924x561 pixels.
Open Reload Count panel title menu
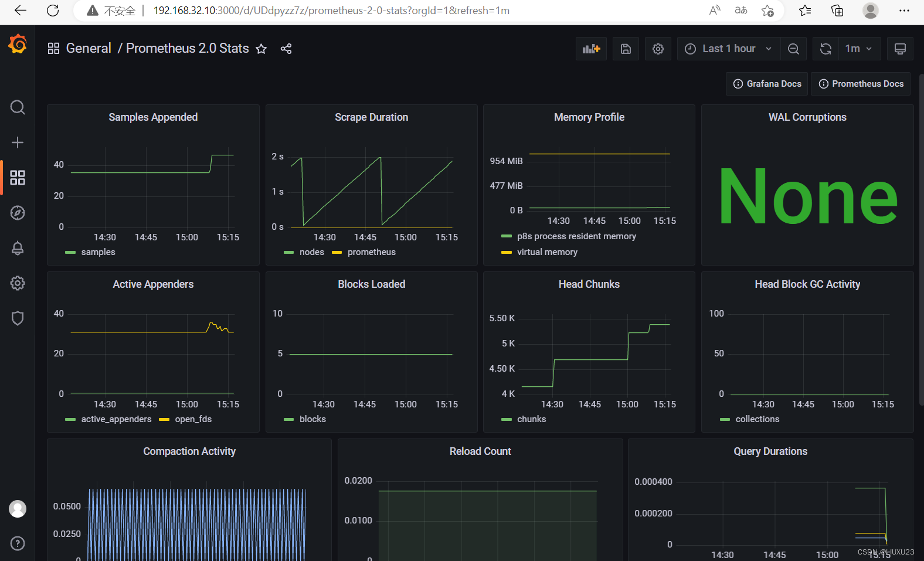tap(480, 451)
